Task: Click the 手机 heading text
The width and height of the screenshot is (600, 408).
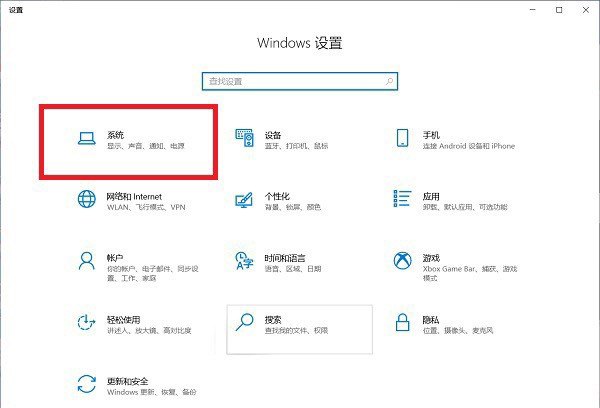Action: (x=431, y=135)
